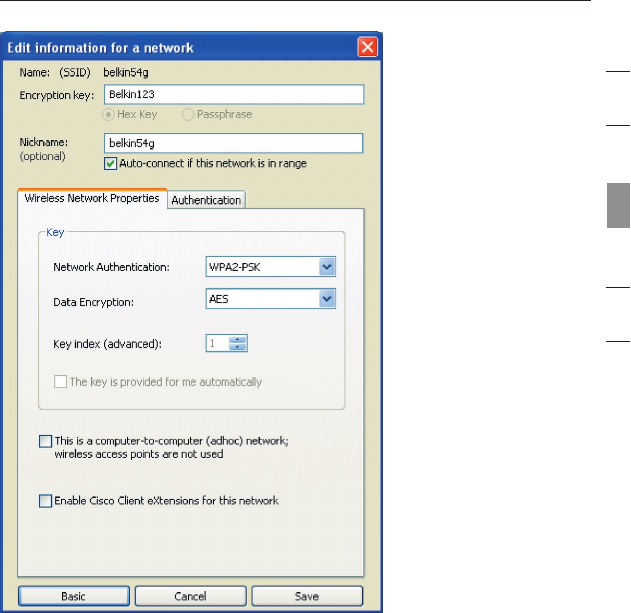Click the 'Network Authentication:' label
Screen dimensions: 631x613
(111, 267)
